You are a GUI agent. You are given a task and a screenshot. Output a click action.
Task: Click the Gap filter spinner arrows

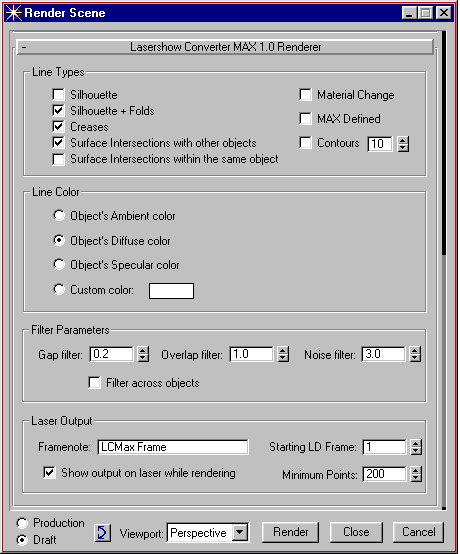(143, 354)
